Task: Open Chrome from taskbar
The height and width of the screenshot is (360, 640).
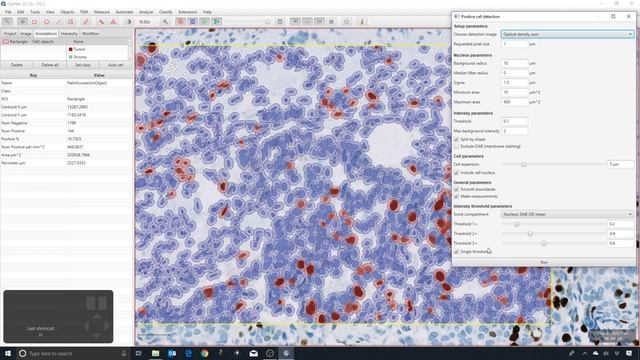Action: point(204,353)
